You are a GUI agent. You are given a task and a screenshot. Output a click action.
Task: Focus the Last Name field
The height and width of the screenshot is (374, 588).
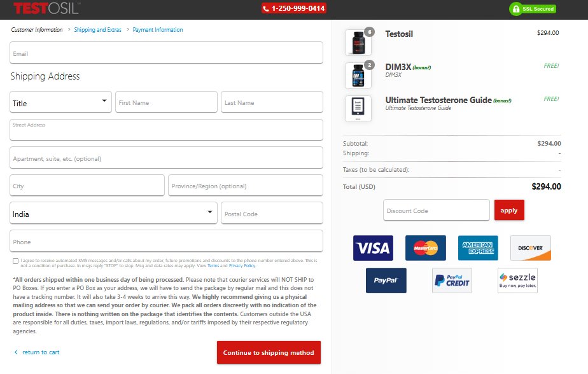pyautogui.click(x=272, y=102)
